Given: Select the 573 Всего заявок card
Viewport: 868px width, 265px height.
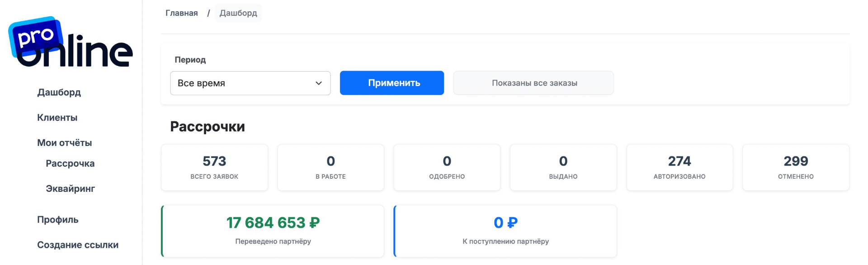Looking at the screenshot, I should [214, 167].
